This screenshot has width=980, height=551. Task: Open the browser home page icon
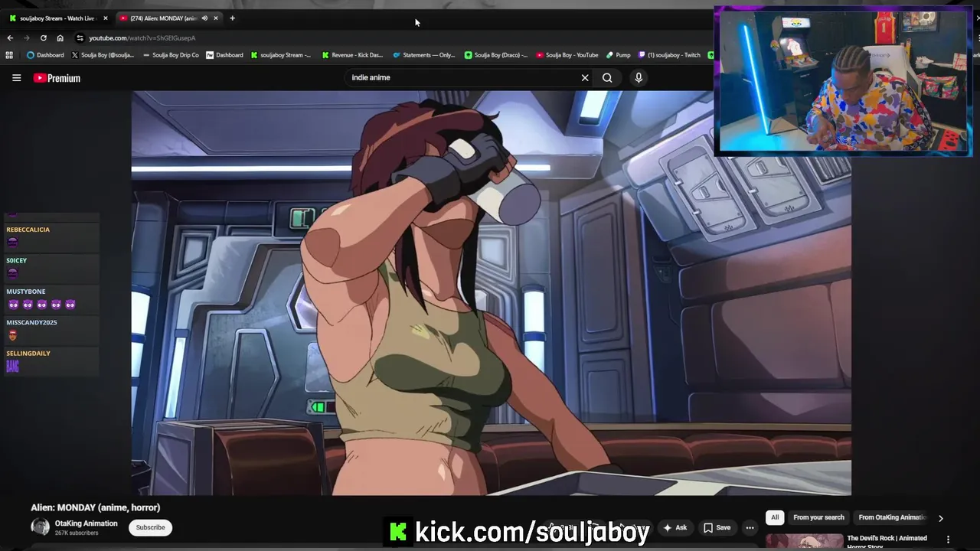60,37
